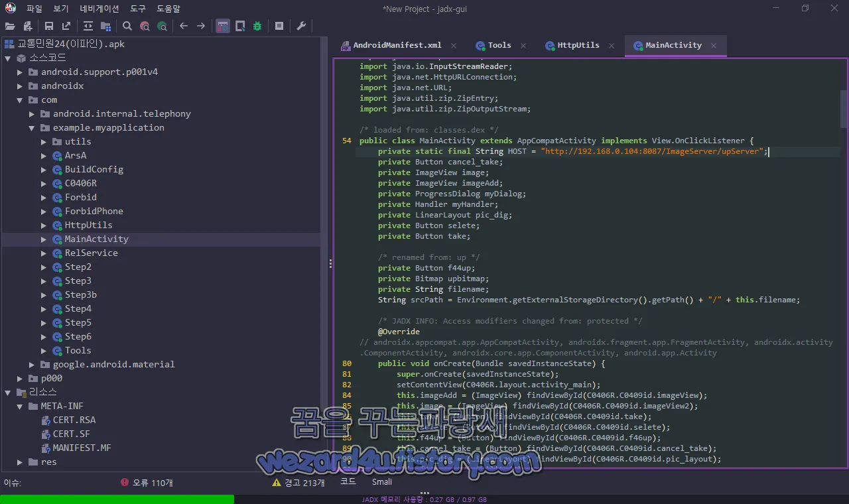Click the code editor vertical scrollbar
The height and width of the screenshot is (504, 849).
pos(843,109)
